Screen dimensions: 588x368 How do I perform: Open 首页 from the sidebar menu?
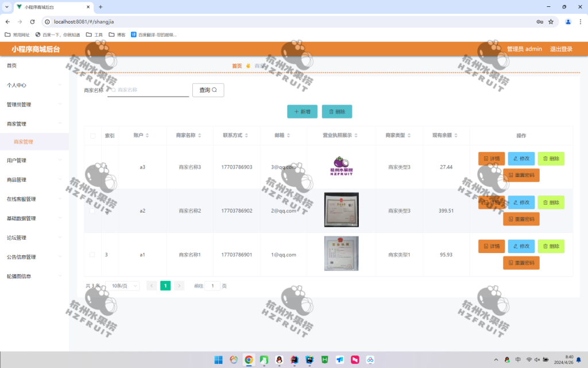click(10, 65)
